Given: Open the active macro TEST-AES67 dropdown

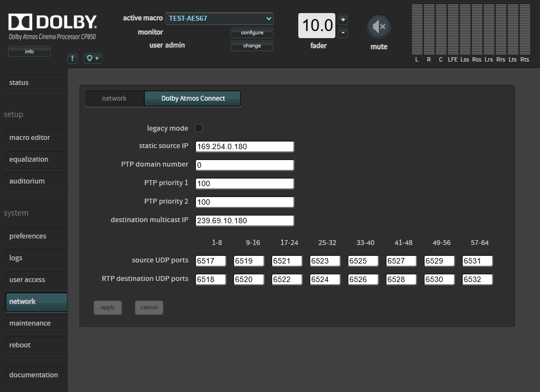Looking at the screenshot, I should [x=219, y=19].
